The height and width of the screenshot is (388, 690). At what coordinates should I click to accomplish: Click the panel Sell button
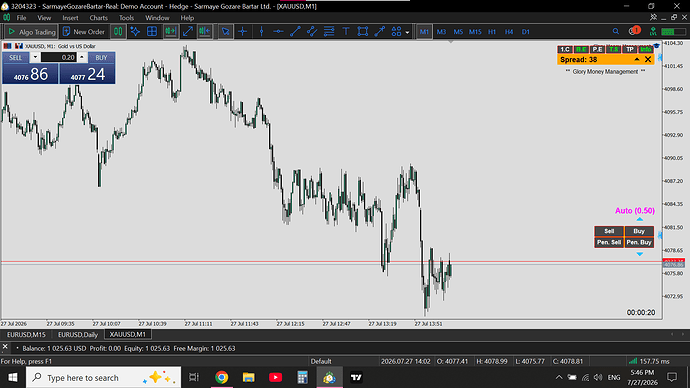pos(609,231)
